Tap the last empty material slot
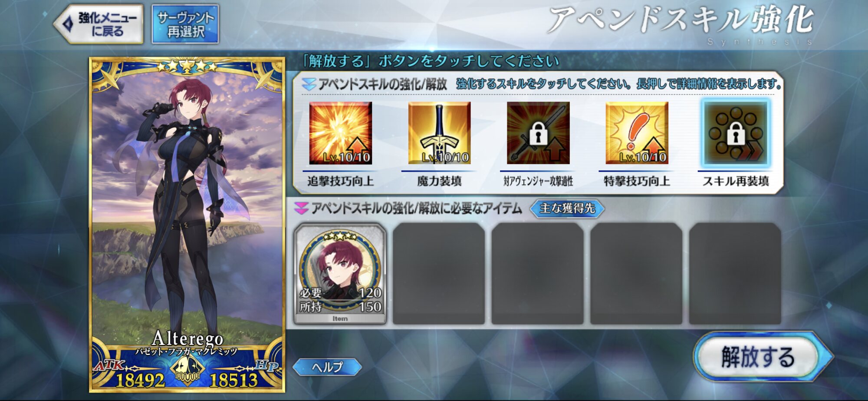The image size is (868, 401). [735, 274]
